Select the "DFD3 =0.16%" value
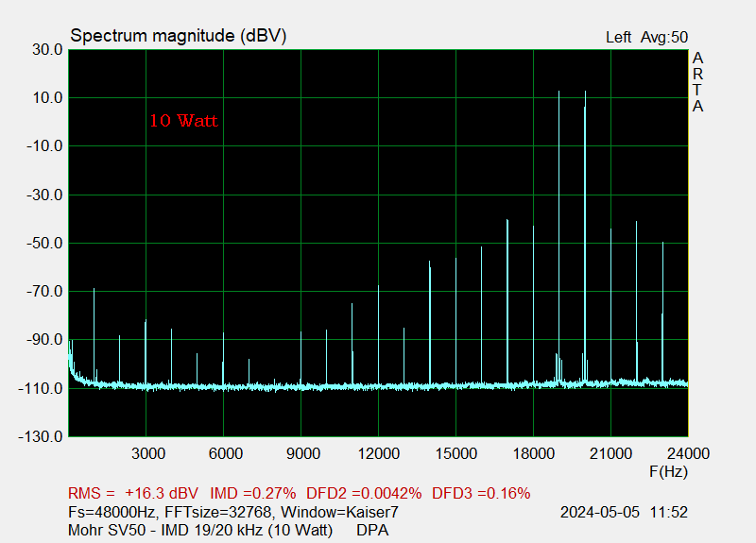The image size is (756, 543). (480, 493)
